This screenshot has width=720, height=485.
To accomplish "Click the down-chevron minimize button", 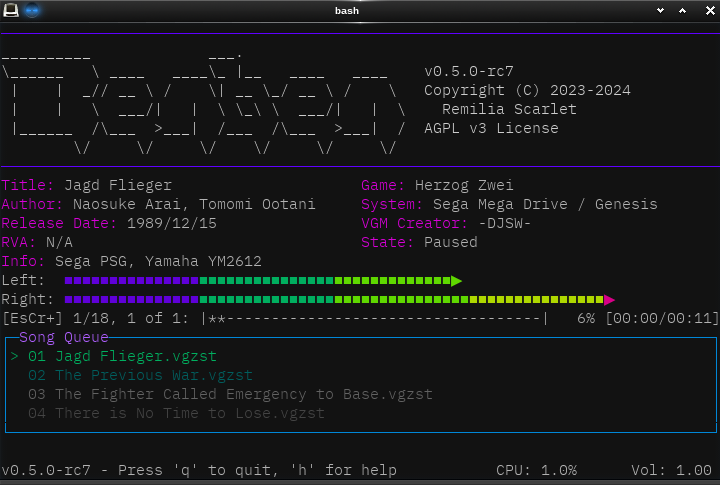I will click(x=660, y=11).
